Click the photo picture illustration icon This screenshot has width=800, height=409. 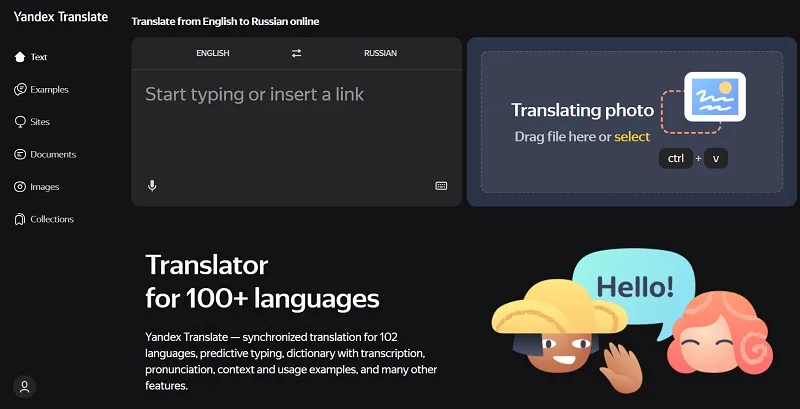(715, 96)
